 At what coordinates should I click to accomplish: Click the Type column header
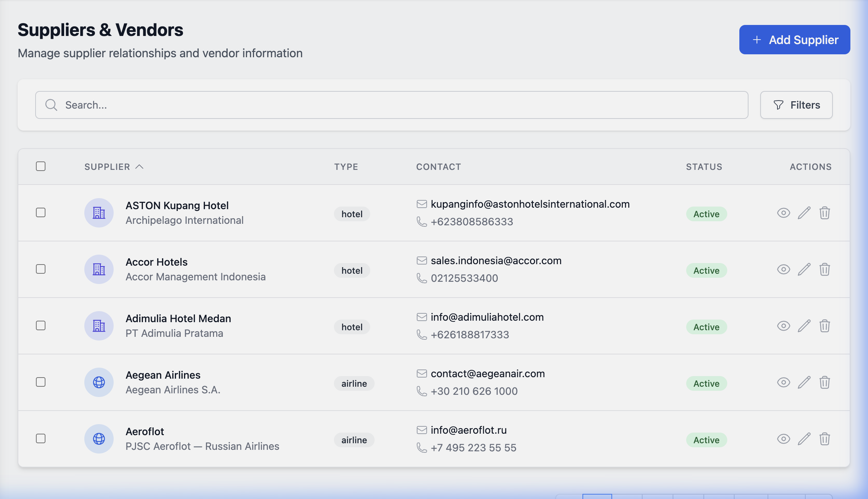[346, 167]
